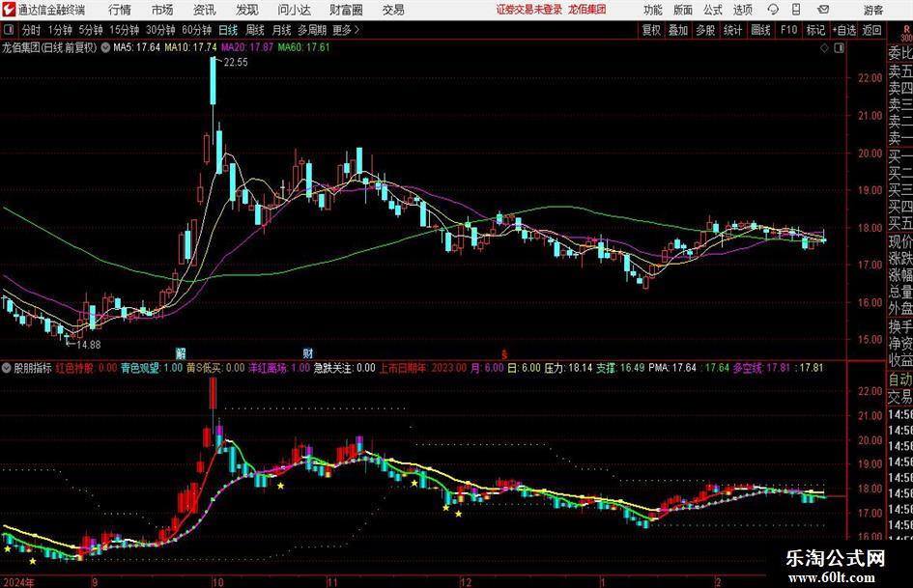Open the 股朋指标 indicator dropdown arrow
This screenshot has height=588, width=913.
coord(7,368)
